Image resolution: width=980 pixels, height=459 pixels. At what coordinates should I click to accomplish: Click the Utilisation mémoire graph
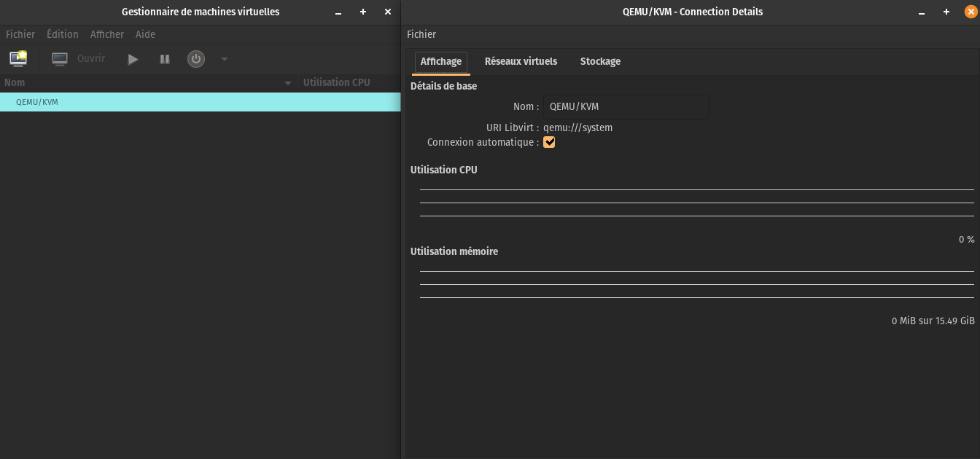(697, 285)
